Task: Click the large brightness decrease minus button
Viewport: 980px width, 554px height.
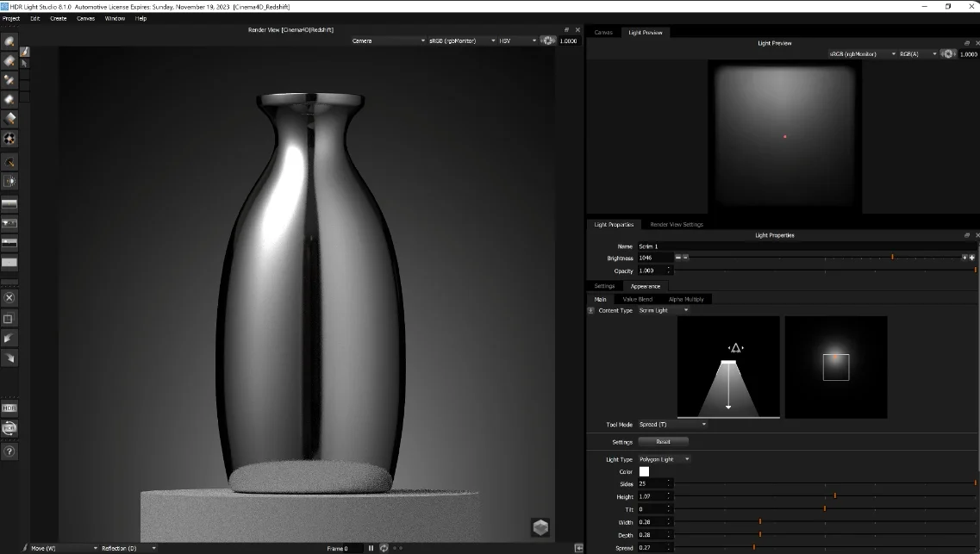Action: pyautogui.click(x=677, y=258)
